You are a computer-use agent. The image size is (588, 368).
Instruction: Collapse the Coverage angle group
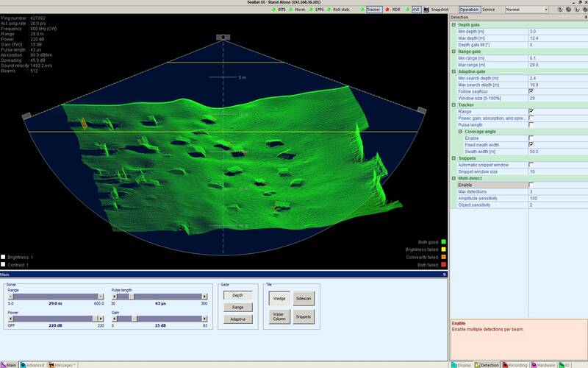(460, 131)
